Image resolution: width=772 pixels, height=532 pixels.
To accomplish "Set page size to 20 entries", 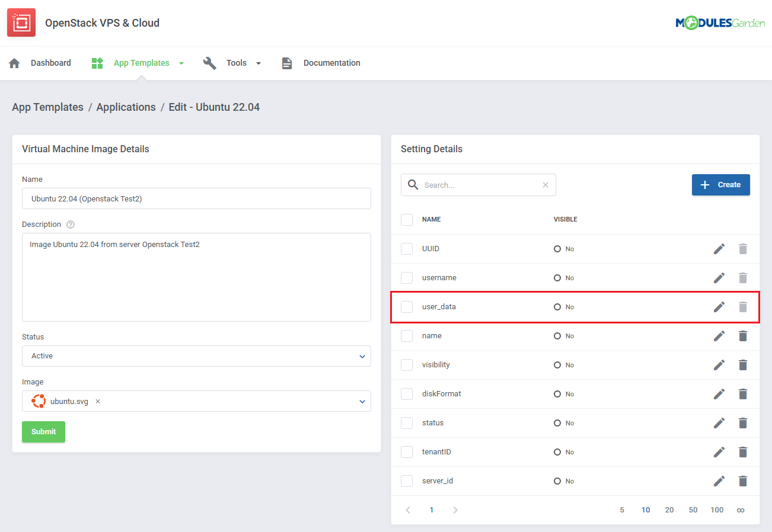I will click(669, 510).
